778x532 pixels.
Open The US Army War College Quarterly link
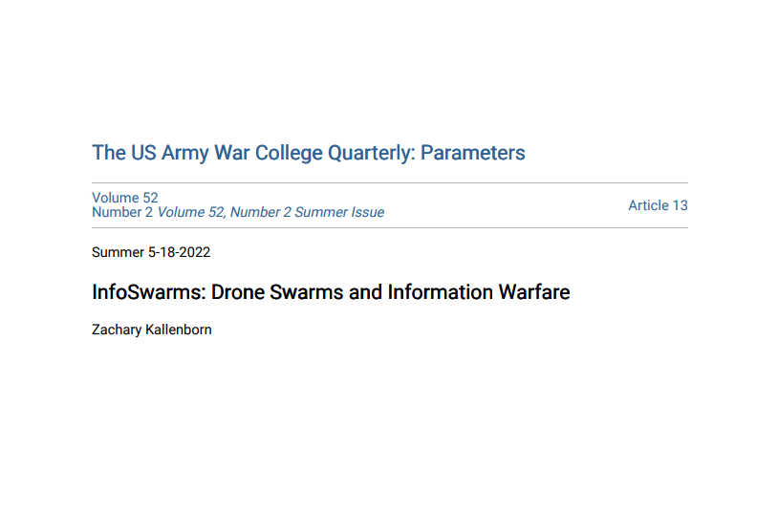(308, 153)
